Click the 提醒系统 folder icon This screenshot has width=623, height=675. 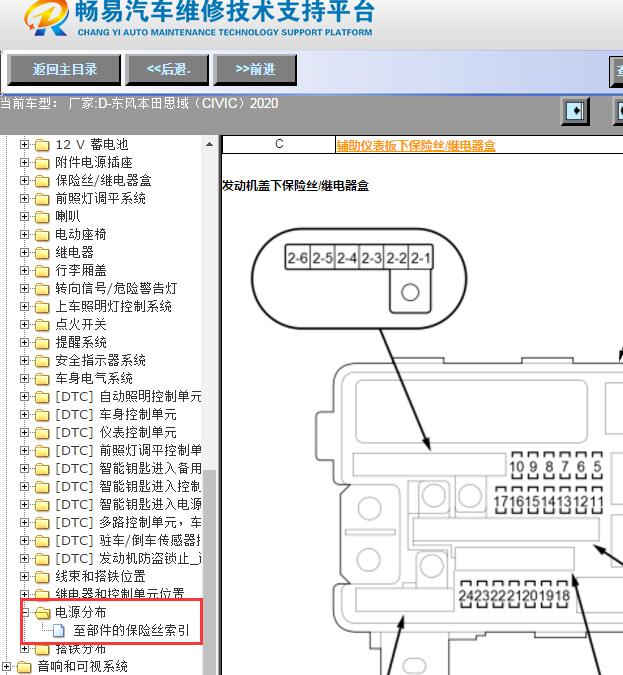[x=42, y=343]
